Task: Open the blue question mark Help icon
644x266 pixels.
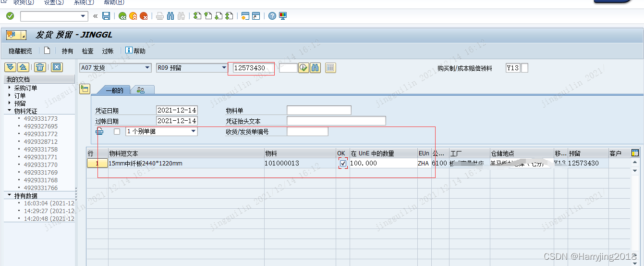Action: [272, 16]
